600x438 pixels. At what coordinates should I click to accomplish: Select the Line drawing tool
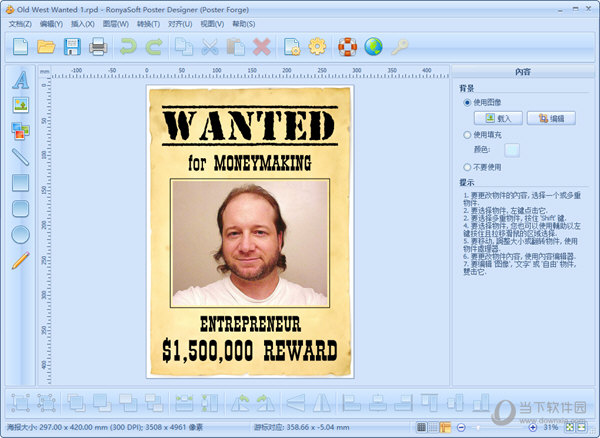pos(21,157)
